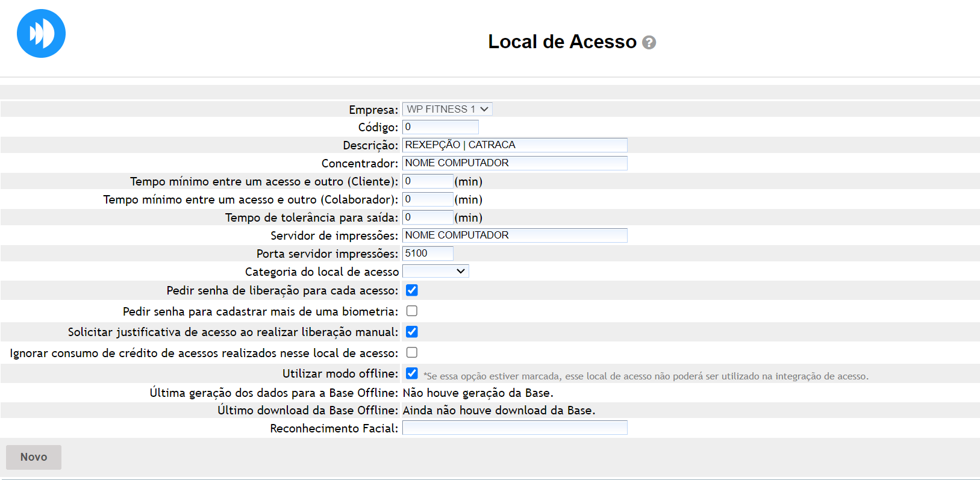Viewport: 980px width, 480px height.
Task: Click the blue fast-forward logo icon
Action: point(41,34)
